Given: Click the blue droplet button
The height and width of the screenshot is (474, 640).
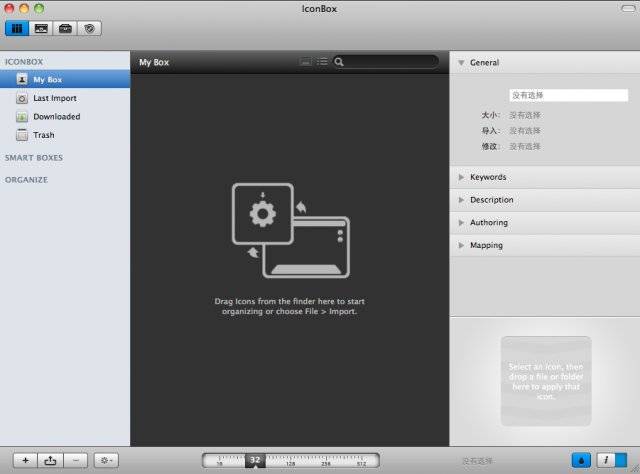Looking at the screenshot, I should tap(581, 461).
